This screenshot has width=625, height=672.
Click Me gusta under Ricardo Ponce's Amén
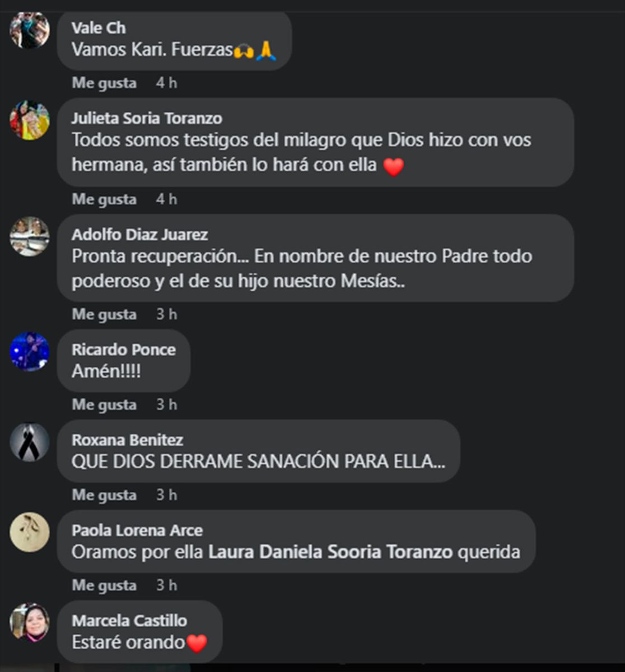click(x=104, y=405)
